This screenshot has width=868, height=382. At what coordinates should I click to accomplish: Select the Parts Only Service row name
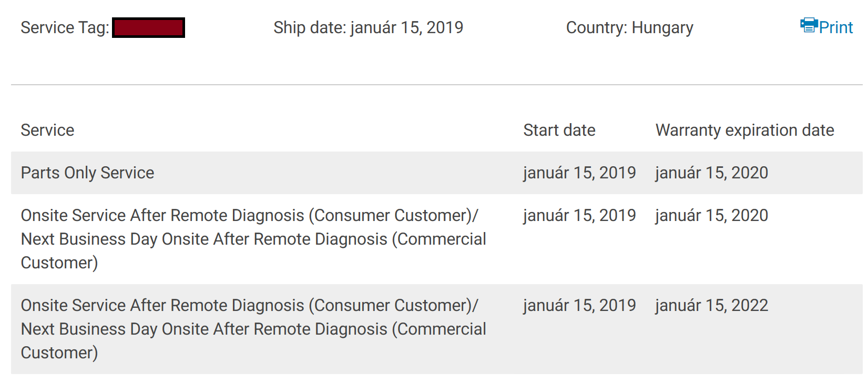pos(87,173)
